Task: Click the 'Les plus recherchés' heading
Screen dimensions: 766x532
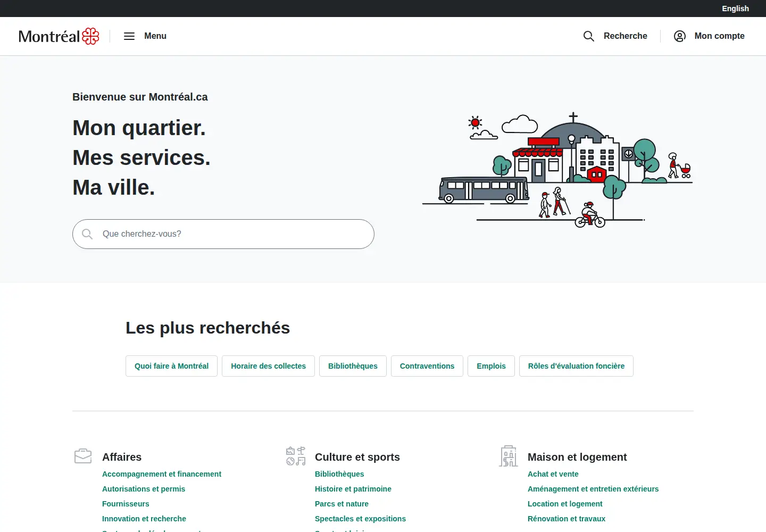Action: click(x=208, y=328)
